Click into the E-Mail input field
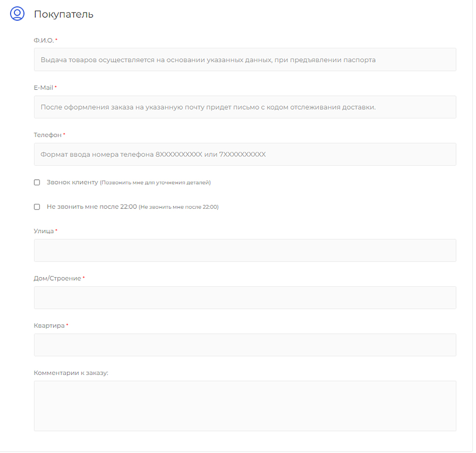The width and height of the screenshot is (476, 453). (x=245, y=107)
